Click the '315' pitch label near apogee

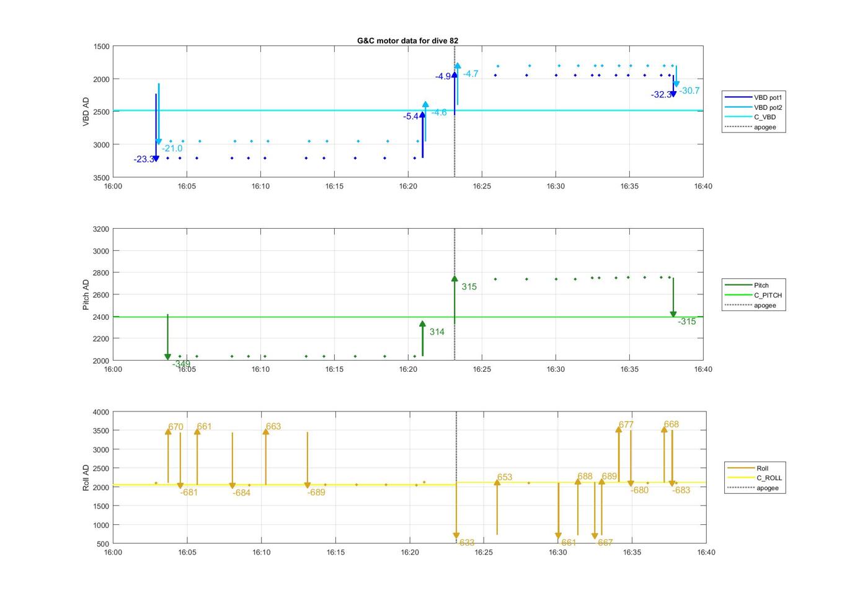tap(469, 287)
